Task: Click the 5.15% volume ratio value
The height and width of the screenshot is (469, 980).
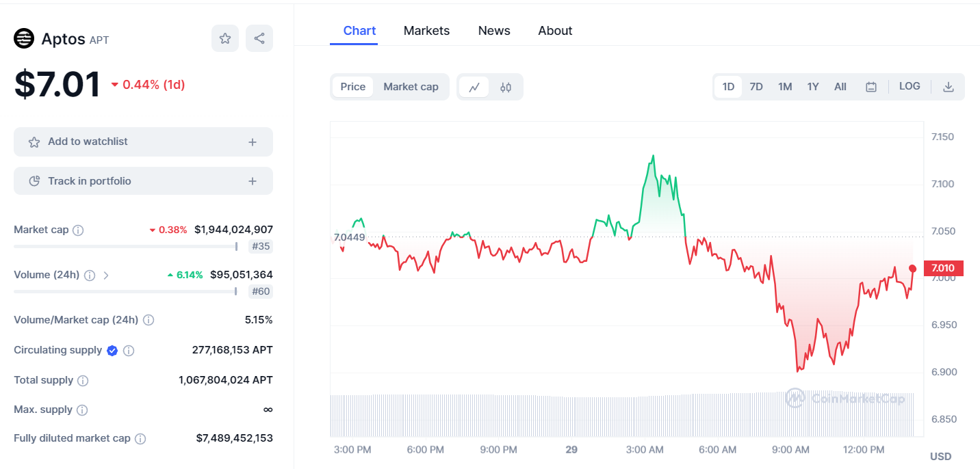Action: click(259, 320)
